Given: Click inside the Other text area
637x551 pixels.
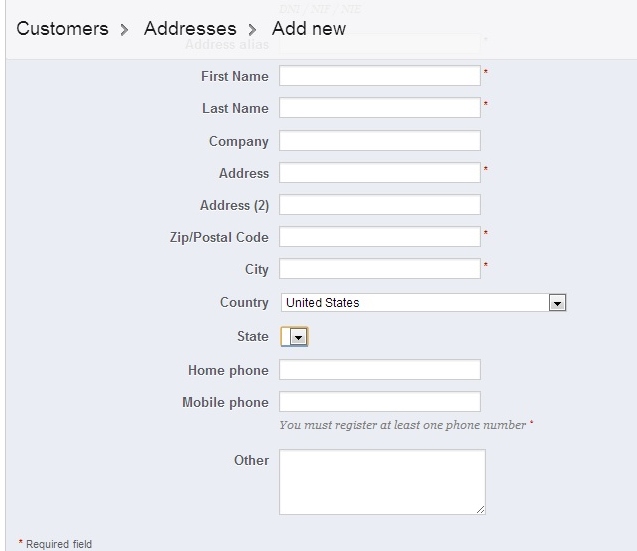Looking at the screenshot, I should pos(382,481).
